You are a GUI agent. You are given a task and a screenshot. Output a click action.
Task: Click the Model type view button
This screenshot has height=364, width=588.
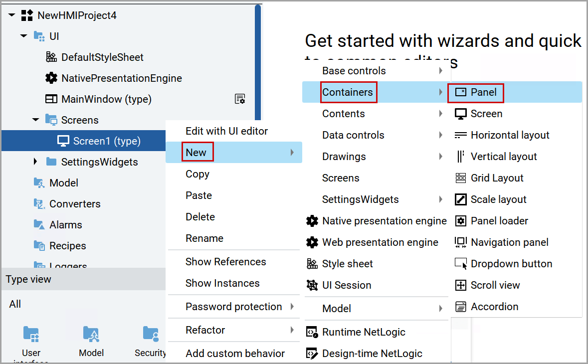[x=91, y=340]
